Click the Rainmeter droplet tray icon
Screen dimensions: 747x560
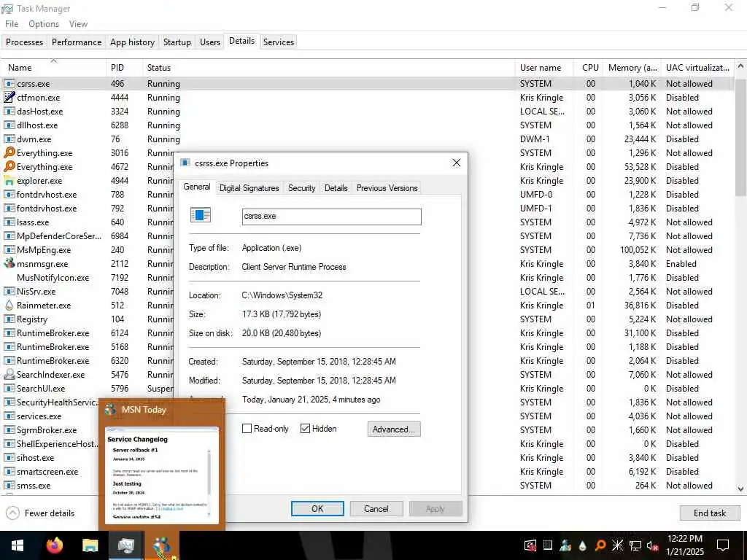[x=583, y=545]
